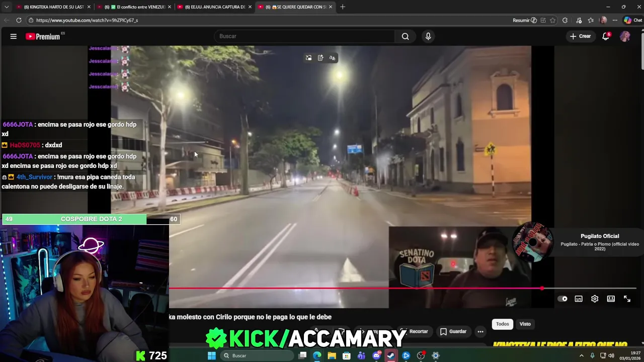The width and height of the screenshot is (644, 362).
Task: Open Discord from the taskbar
Action: click(376, 355)
